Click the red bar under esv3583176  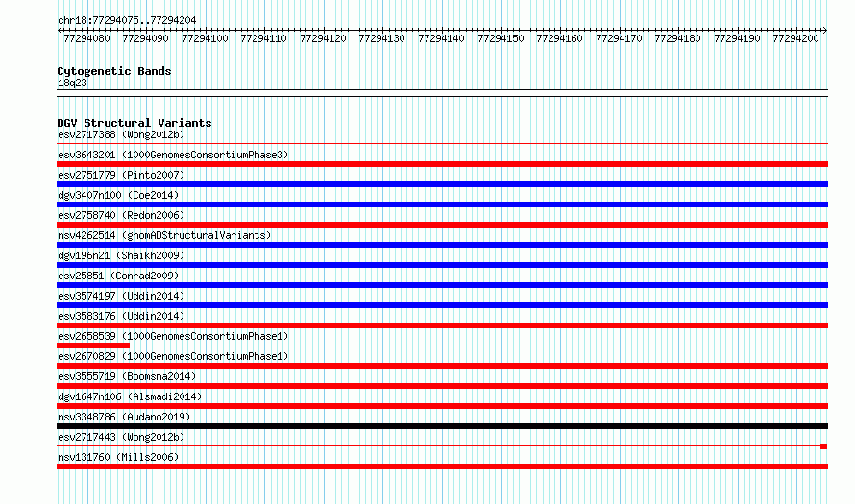pyautogui.click(x=442, y=325)
